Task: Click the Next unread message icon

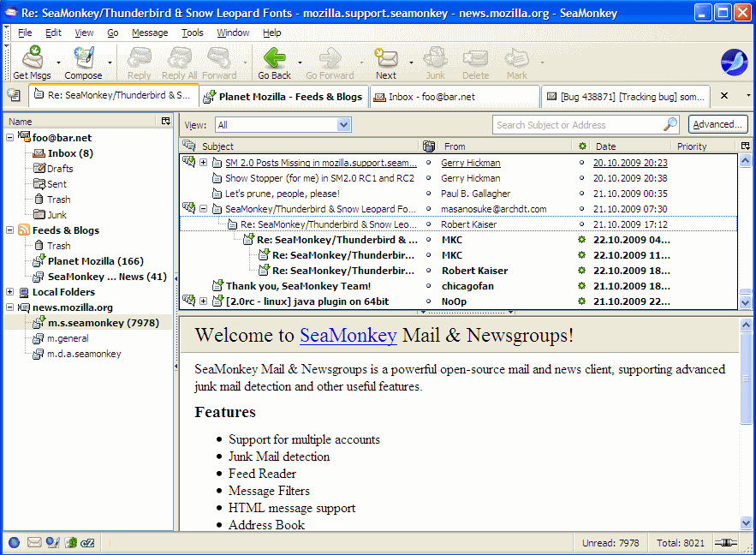Action: pos(386,58)
